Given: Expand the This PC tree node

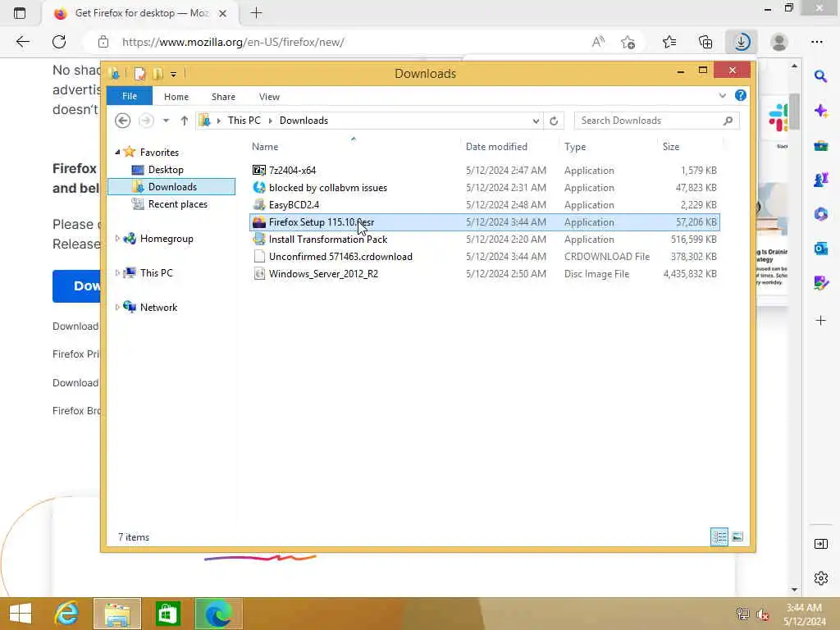Looking at the screenshot, I should 117,272.
